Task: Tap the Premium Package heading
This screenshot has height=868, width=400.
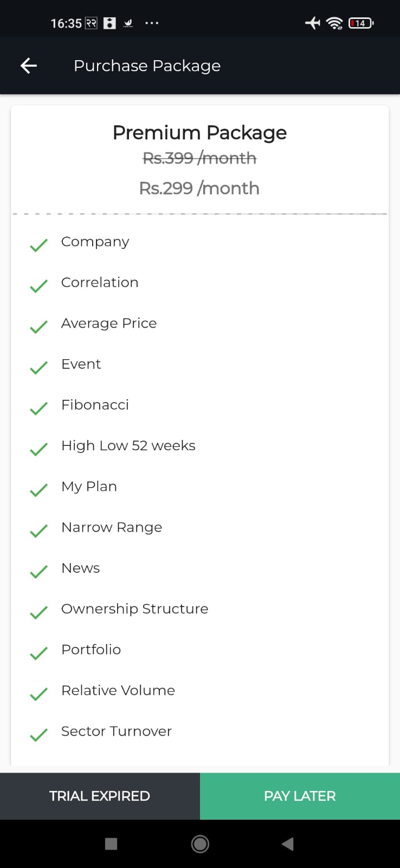Action: (x=199, y=133)
